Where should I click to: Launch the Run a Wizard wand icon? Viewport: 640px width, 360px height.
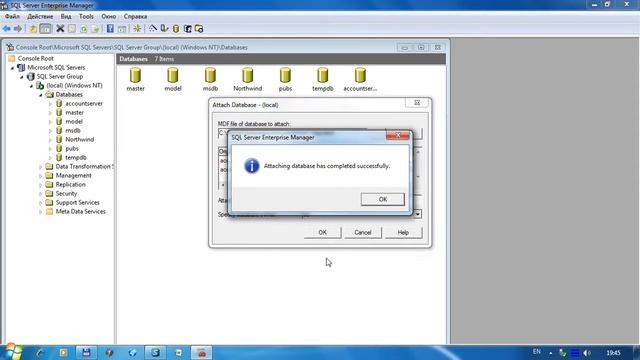(153, 29)
